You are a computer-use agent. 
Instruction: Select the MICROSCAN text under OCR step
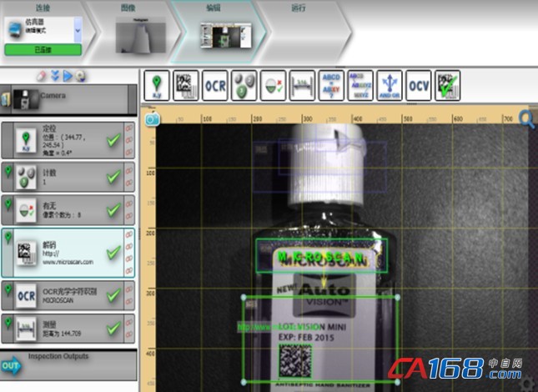(x=58, y=300)
